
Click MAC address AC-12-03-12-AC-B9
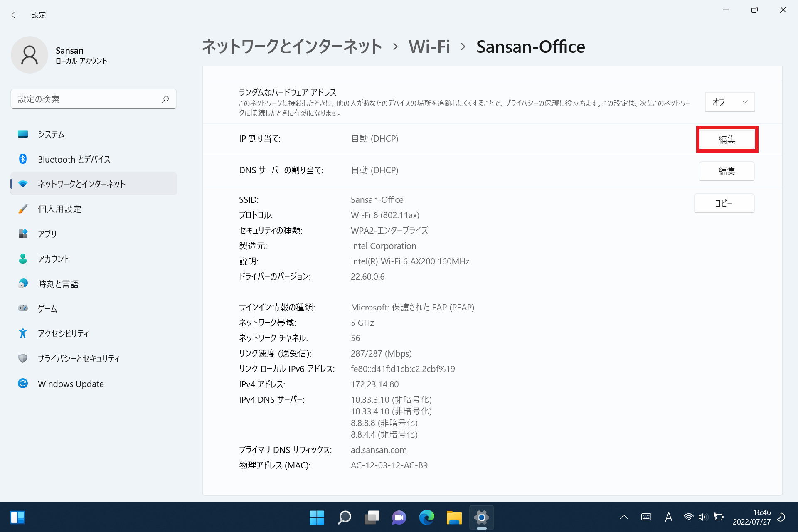(389, 465)
